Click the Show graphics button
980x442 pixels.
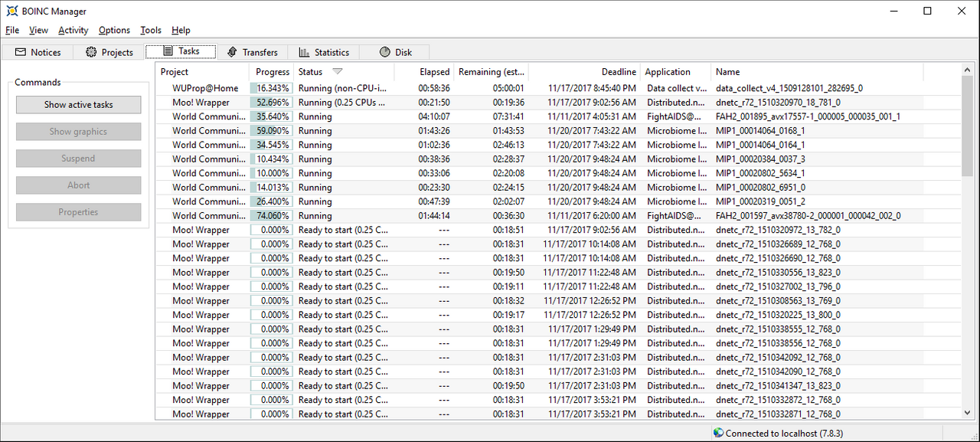(78, 132)
